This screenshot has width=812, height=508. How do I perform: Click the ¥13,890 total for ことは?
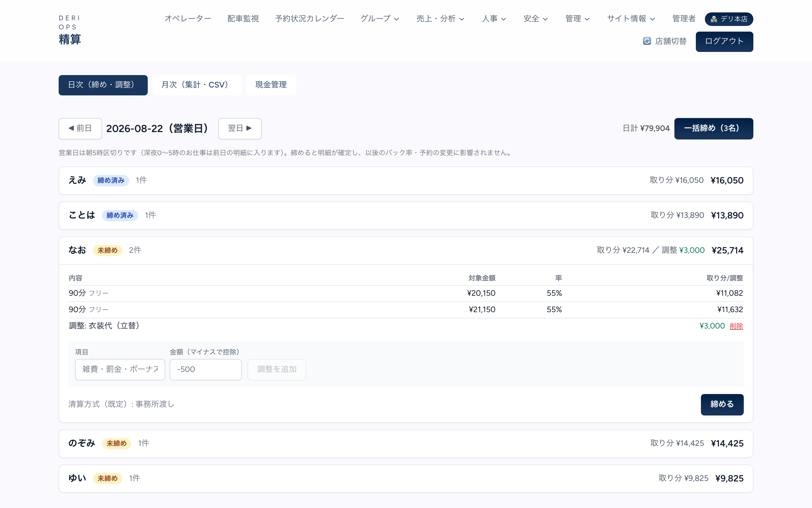pyautogui.click(x=727, y=216)
